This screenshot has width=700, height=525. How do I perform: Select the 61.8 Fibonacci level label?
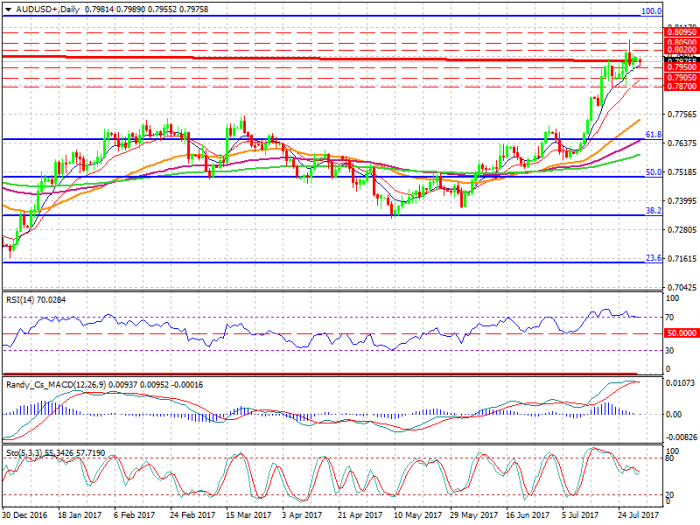654,134
